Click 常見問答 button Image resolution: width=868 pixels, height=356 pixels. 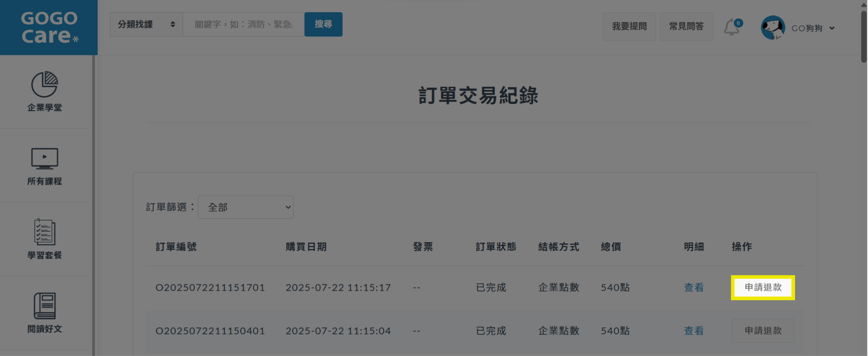686,27
